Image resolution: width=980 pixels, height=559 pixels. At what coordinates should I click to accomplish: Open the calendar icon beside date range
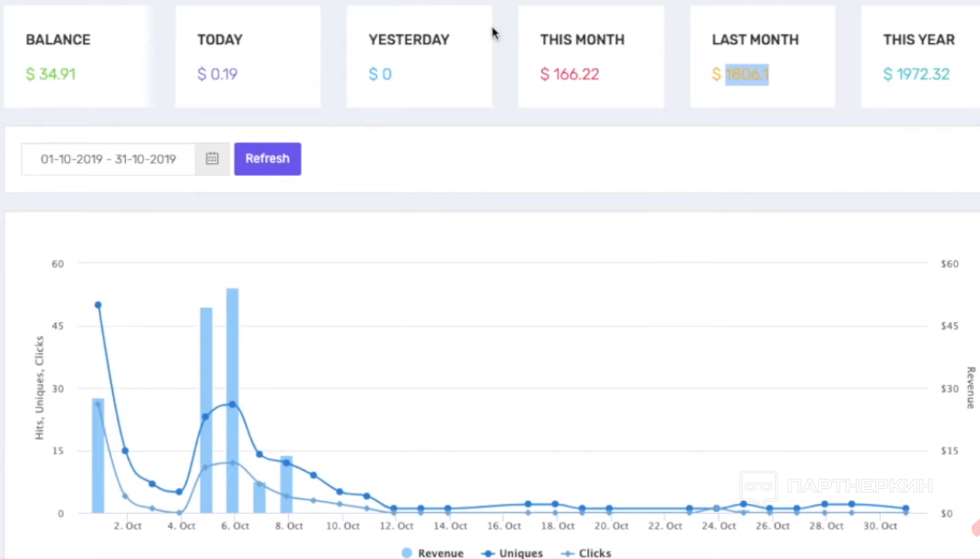[x=213, y=158]
